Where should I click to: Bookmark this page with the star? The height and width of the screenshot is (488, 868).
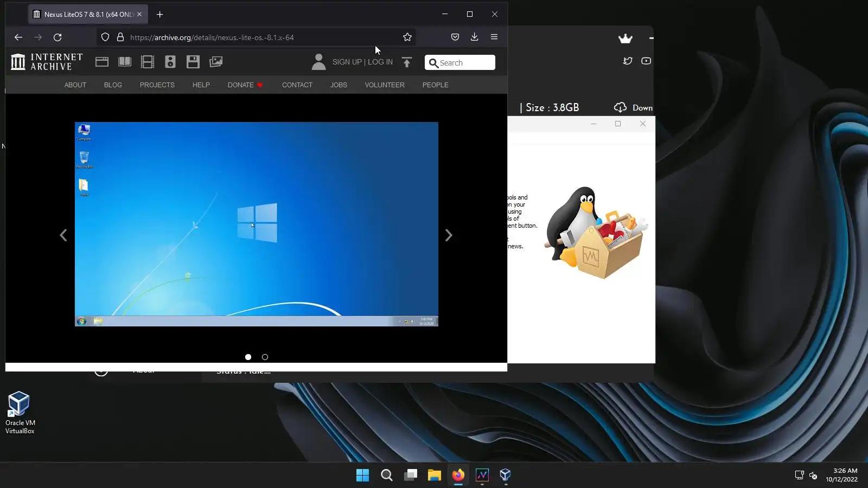click(407, 37)
